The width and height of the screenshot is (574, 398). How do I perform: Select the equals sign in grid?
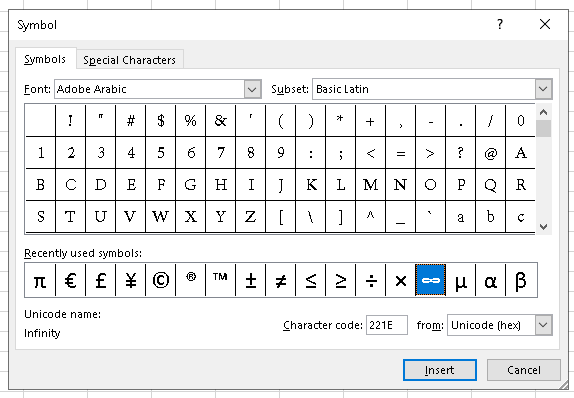400,153
